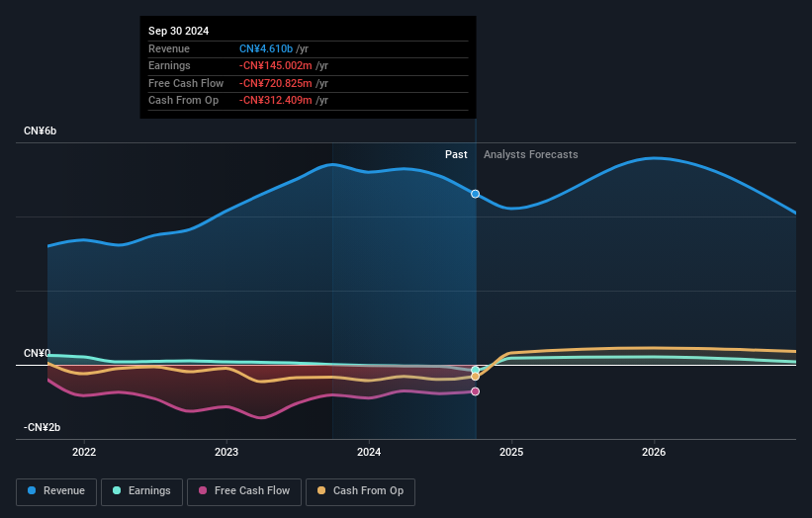The width and height of the screenshot is (812, 518).
Task: Click the Free Cash Flow pink data point marker
Action: (x=475, y=391)
